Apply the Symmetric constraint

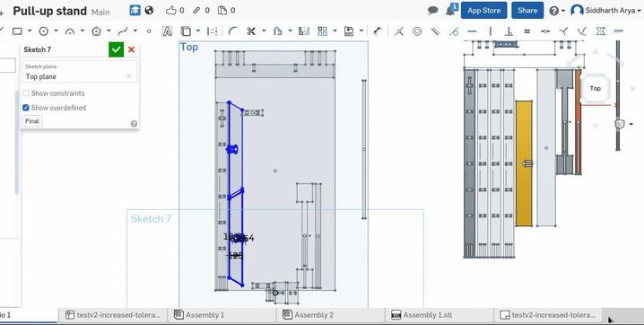pyautogui.click(x=600, y=31)
